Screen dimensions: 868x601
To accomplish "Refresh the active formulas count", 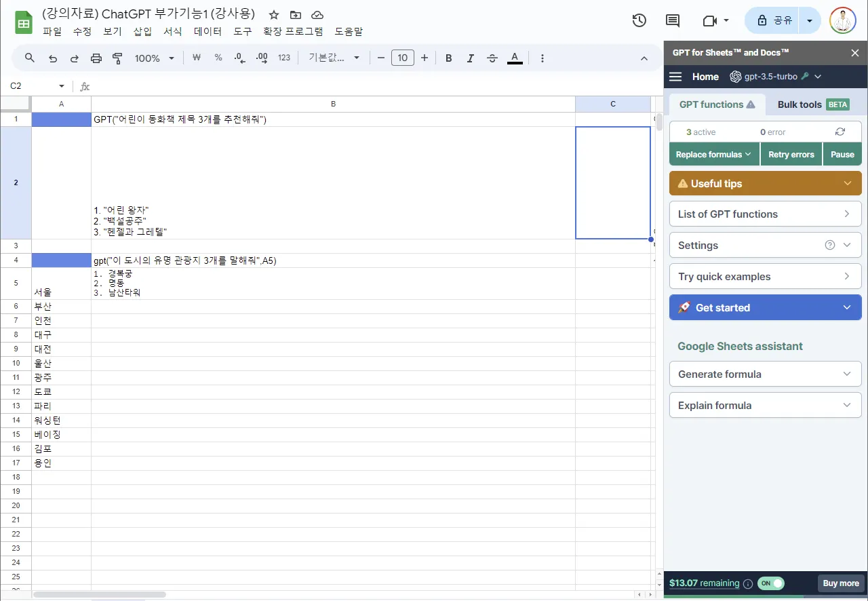I will [840, 132].
